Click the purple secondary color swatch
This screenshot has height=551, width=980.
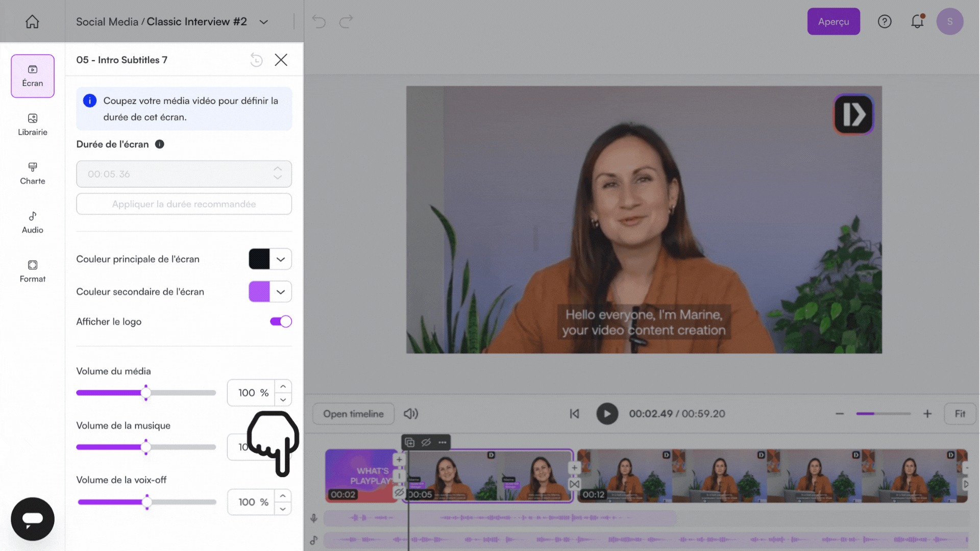click(259, 292)
